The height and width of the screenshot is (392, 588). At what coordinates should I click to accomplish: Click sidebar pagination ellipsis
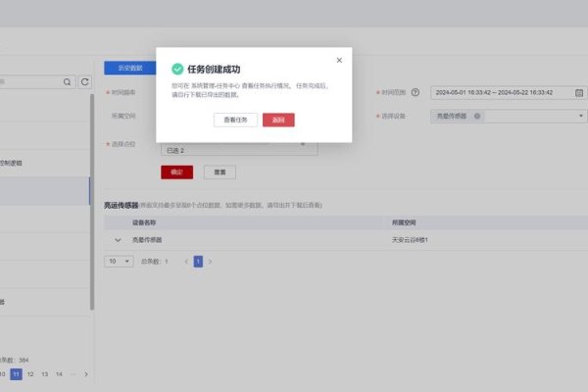coord(73,374)
